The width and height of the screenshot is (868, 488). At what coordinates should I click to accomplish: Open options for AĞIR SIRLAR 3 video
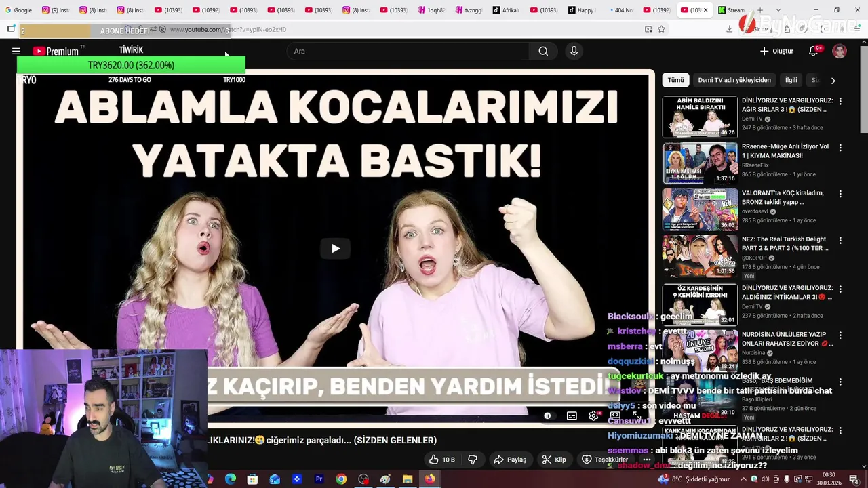[x=840, y=101]
